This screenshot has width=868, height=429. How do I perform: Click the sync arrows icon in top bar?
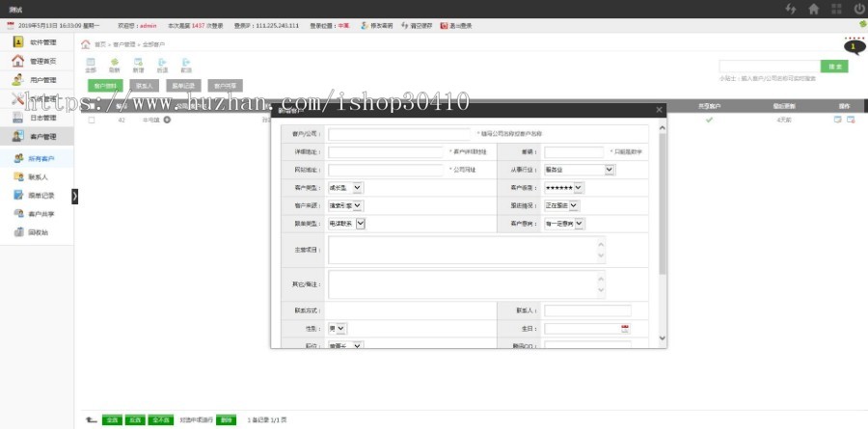[x=790, y=9]
